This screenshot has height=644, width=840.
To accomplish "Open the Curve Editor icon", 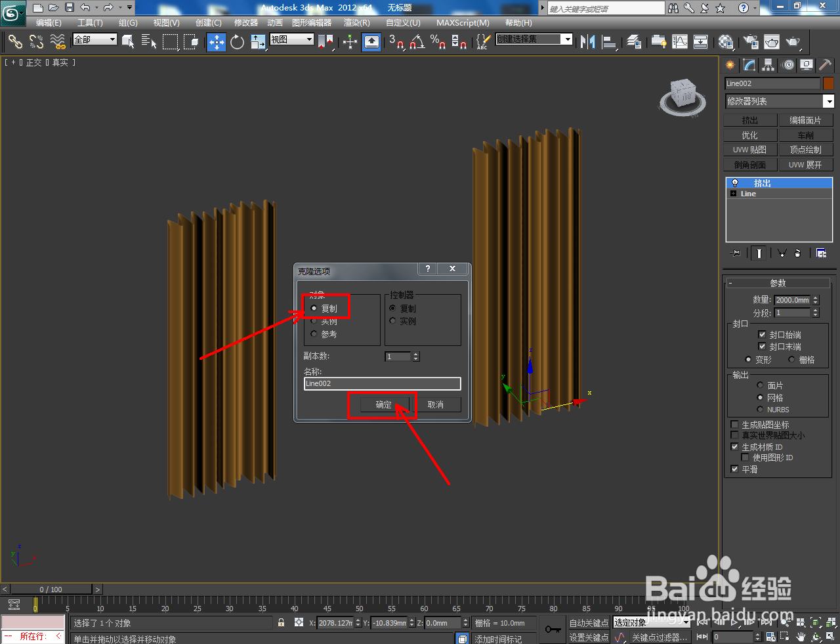I will coord(680,41).
